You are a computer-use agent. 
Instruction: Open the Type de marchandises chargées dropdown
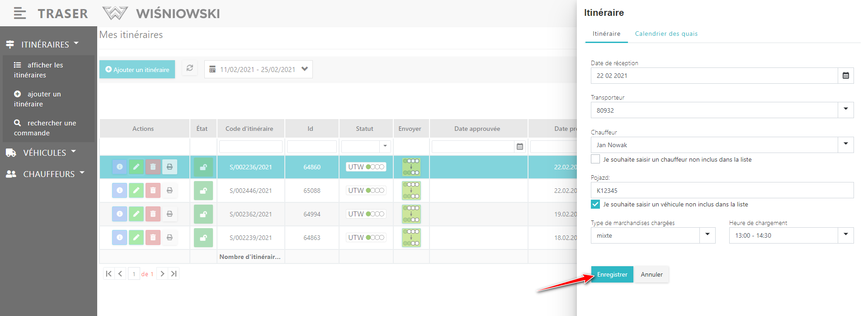coord(707,235)
